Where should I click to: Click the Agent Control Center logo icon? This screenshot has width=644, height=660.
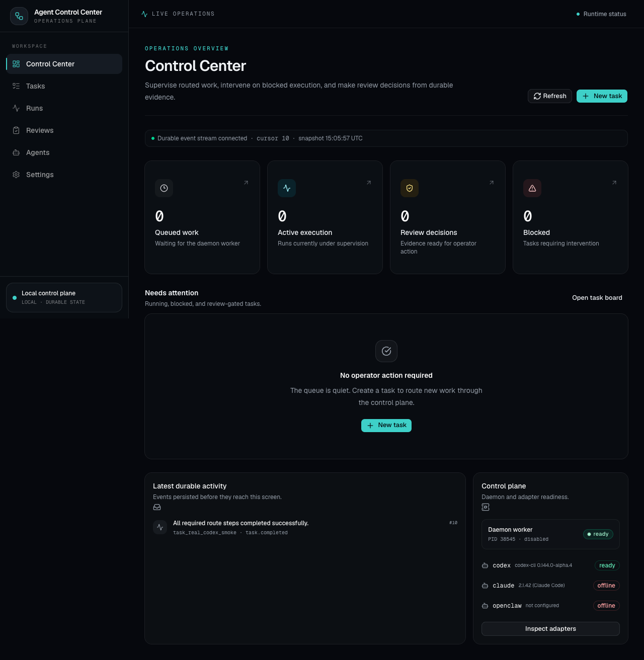[19, 16]
